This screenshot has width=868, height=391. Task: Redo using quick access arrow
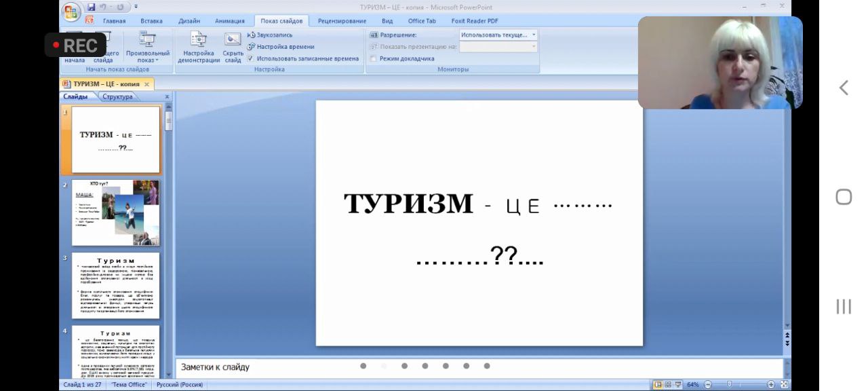(x=121, y=7)
